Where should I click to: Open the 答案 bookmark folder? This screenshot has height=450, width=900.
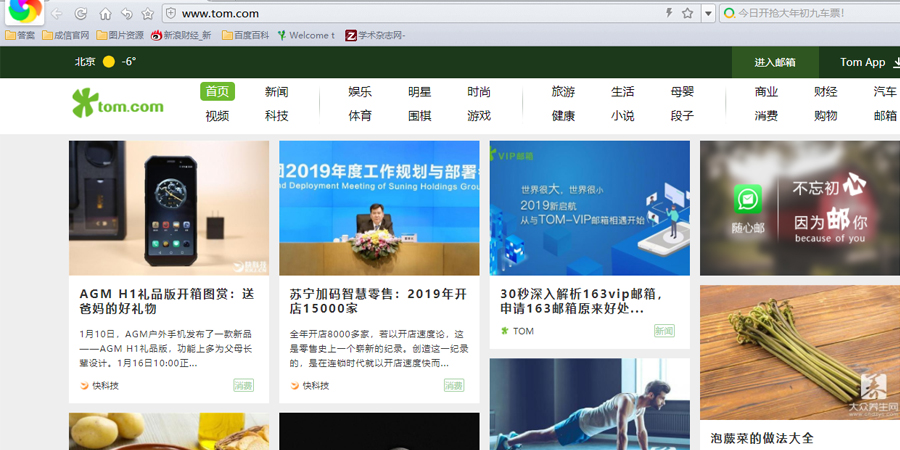[x=20, y=35]
